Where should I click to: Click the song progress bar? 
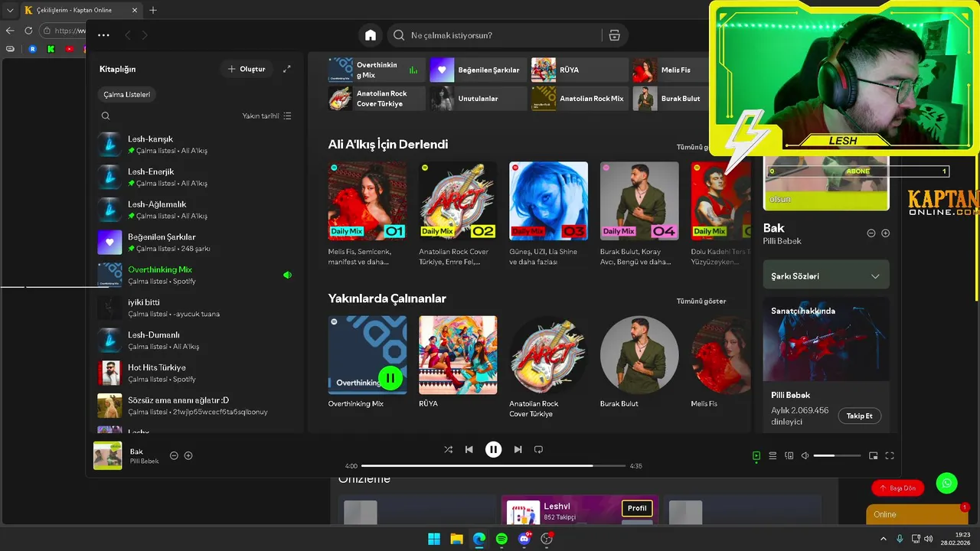click(494, 465)
